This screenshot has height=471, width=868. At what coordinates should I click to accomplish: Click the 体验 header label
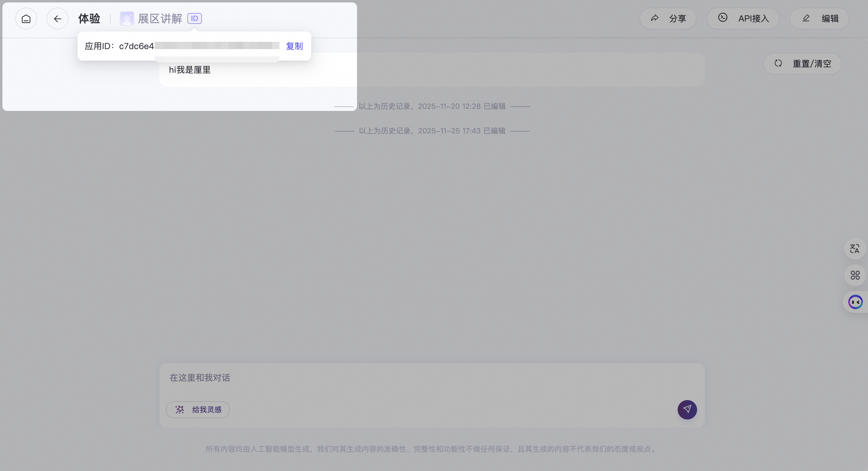click(89, 18)
